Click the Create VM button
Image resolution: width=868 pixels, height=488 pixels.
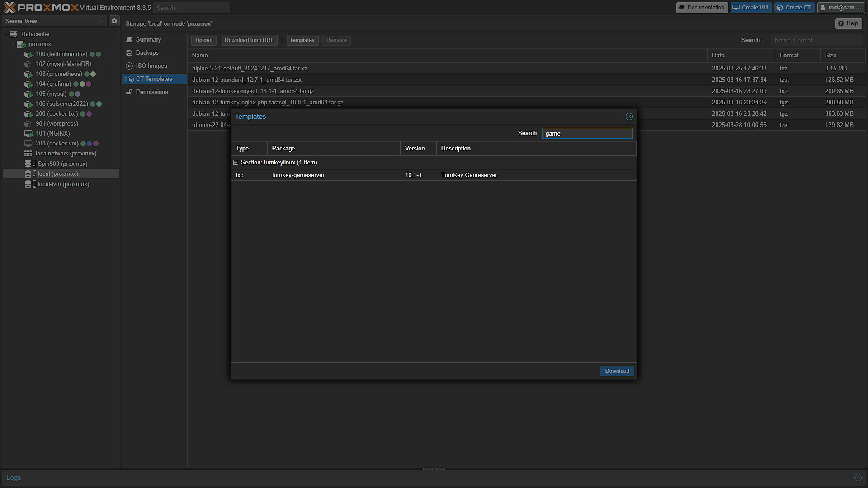[x=751, y=8]
